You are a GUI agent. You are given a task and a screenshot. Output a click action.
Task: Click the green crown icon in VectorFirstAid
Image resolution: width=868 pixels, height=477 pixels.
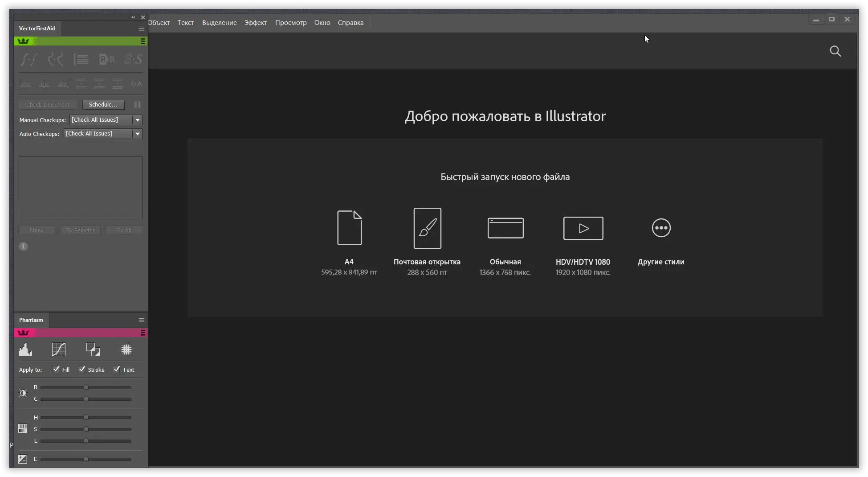(23, 41)
